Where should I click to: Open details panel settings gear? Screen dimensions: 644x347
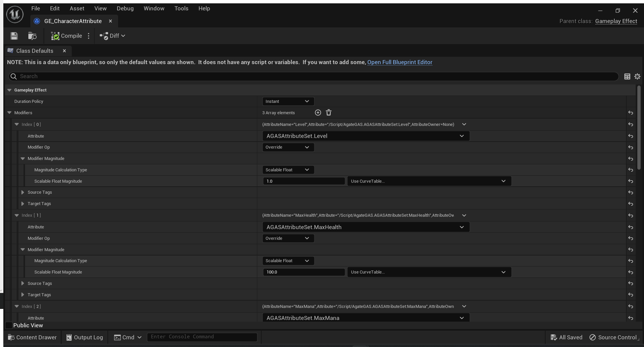point(637,76)
